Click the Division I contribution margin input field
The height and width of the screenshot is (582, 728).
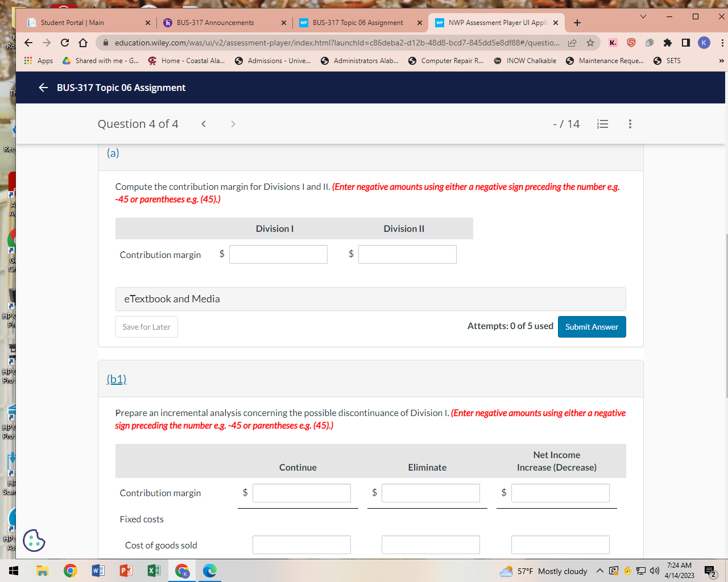coord(278,254)
